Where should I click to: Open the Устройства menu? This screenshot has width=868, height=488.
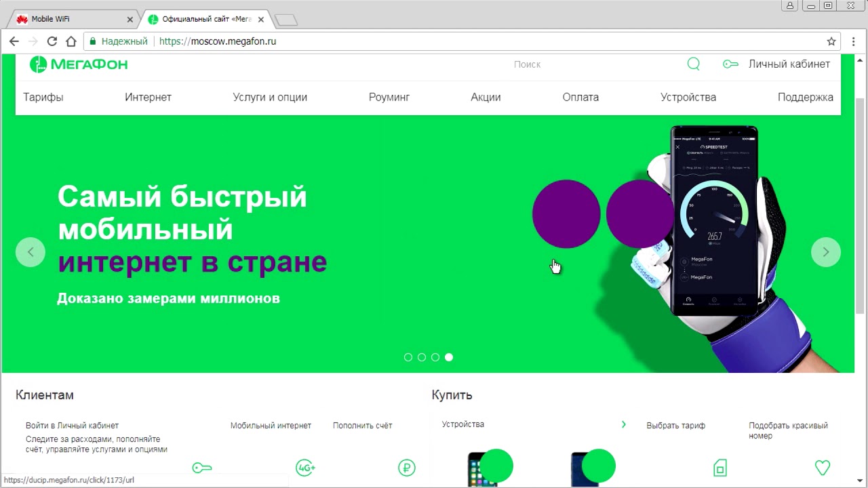pyautogui.click(x=688, y=98)
